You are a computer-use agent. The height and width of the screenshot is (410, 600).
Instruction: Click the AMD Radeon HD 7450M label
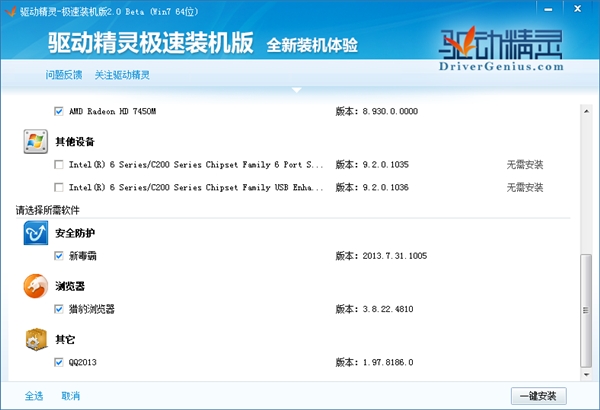[x=112, y=111]
